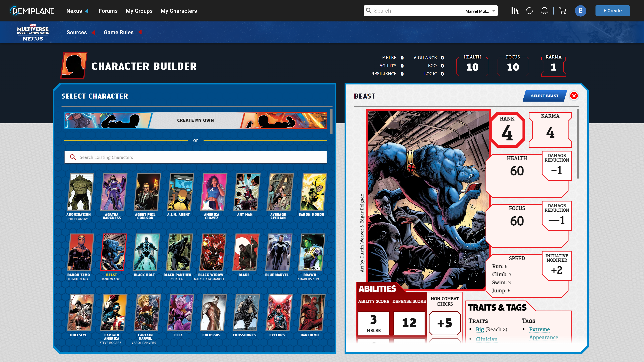The image size is (644, 362).
Task: Open the user profile avatar B
Action: coord(580,11)
